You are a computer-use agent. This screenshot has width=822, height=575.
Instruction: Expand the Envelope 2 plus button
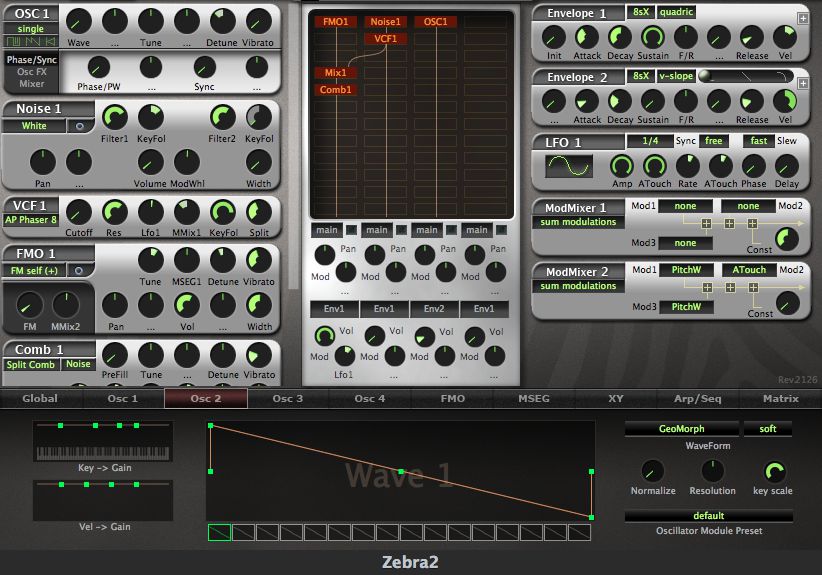coord(803,83)
